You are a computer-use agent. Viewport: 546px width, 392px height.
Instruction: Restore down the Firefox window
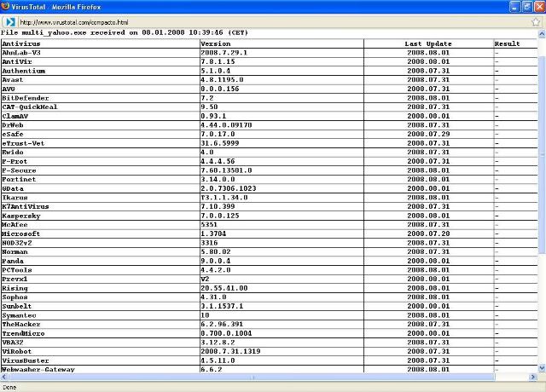tap(527, 7)
